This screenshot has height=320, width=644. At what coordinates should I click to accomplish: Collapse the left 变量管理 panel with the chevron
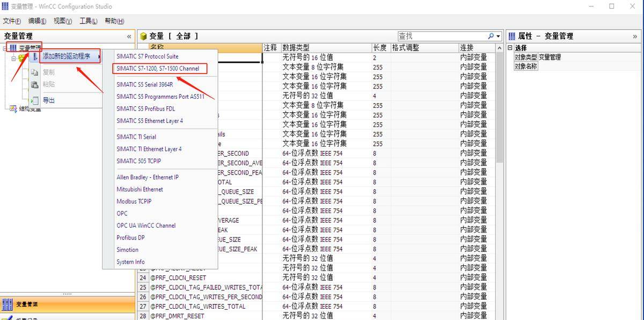129,35
